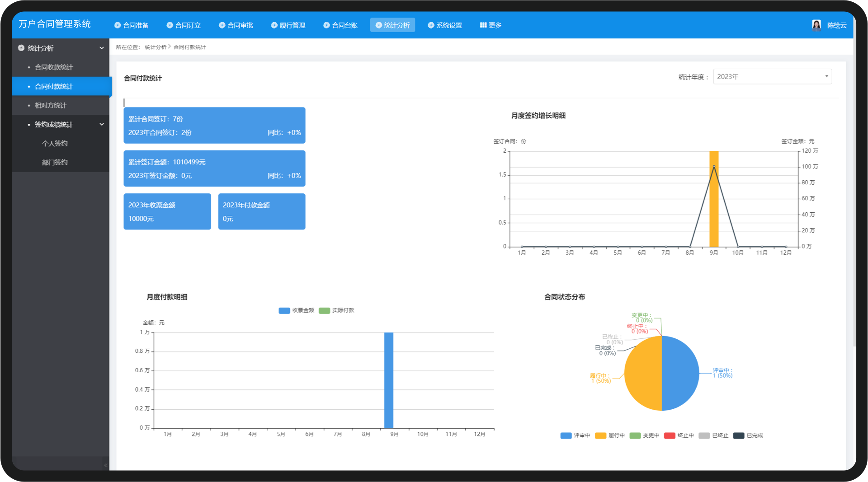Toggle 终止中 pie legend item

click(679, 435)
